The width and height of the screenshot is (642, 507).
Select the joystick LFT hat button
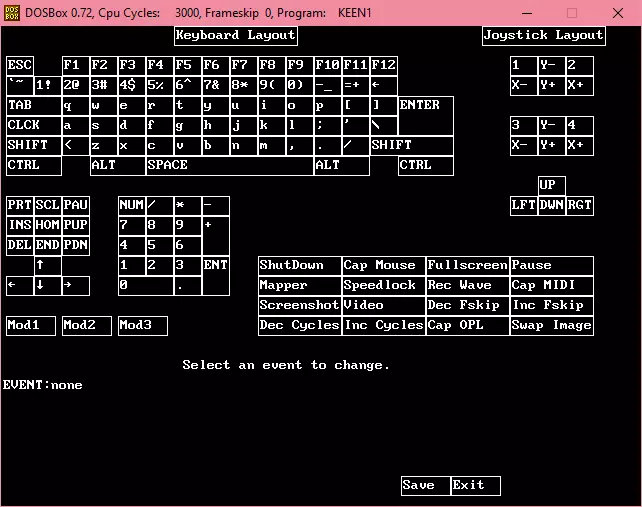point(524,205)
